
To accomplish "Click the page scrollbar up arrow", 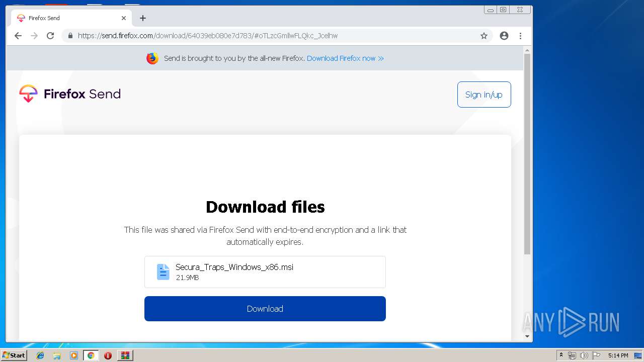I will pos(527,50).
